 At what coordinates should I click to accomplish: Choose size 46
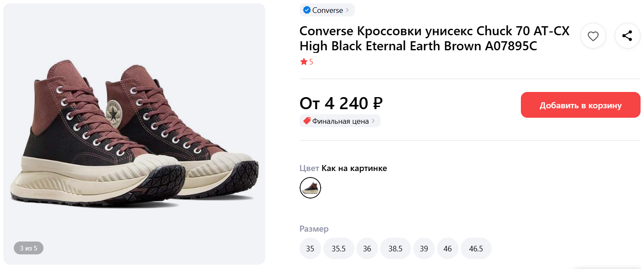(448, 249)
